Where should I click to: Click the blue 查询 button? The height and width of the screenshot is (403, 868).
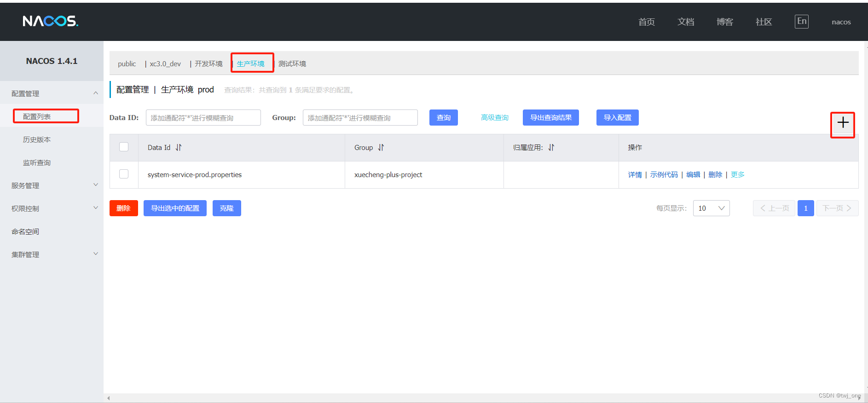(x=444, y=118)
